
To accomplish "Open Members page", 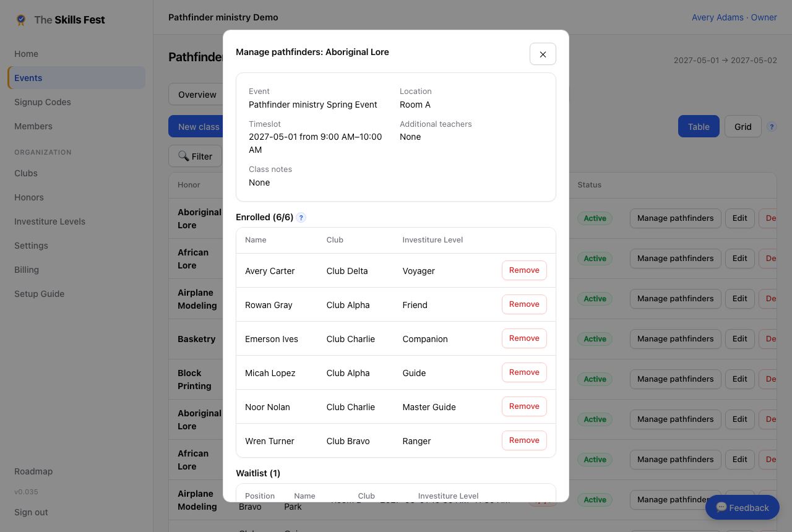I will click(77, 126).
